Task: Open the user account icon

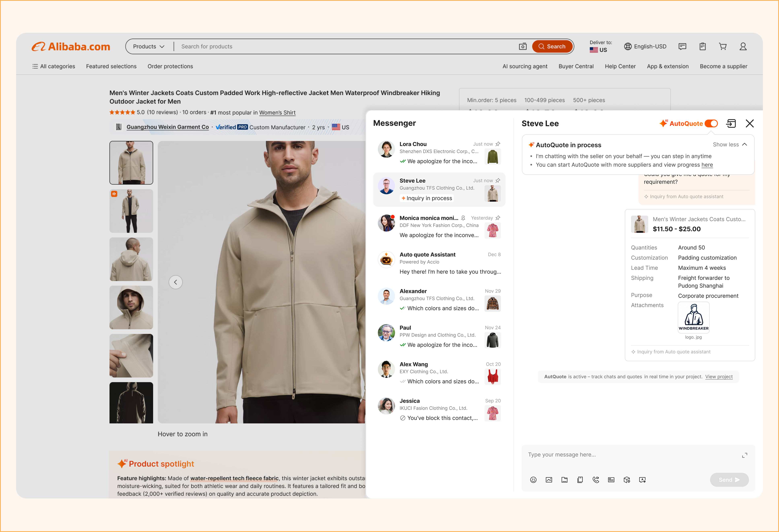Action: pos(743,46)
